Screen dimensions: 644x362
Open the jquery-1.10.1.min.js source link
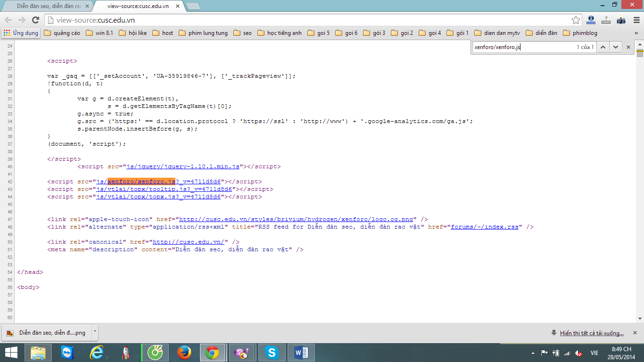coord(183,166)
